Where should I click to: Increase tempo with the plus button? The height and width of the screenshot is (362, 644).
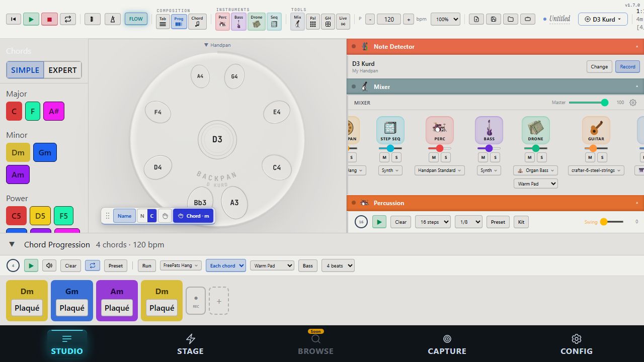(x=409, y=19)
